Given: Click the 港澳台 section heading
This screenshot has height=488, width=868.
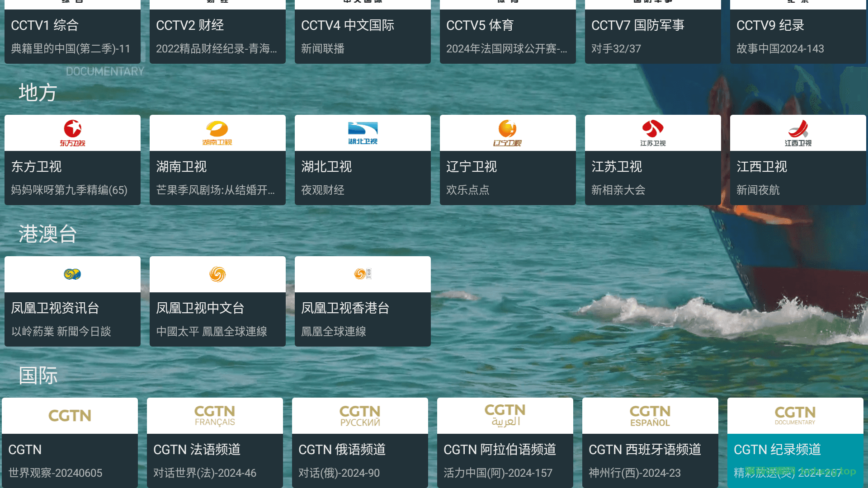Looking at the screenshot, I should click(x=47, y=234).
